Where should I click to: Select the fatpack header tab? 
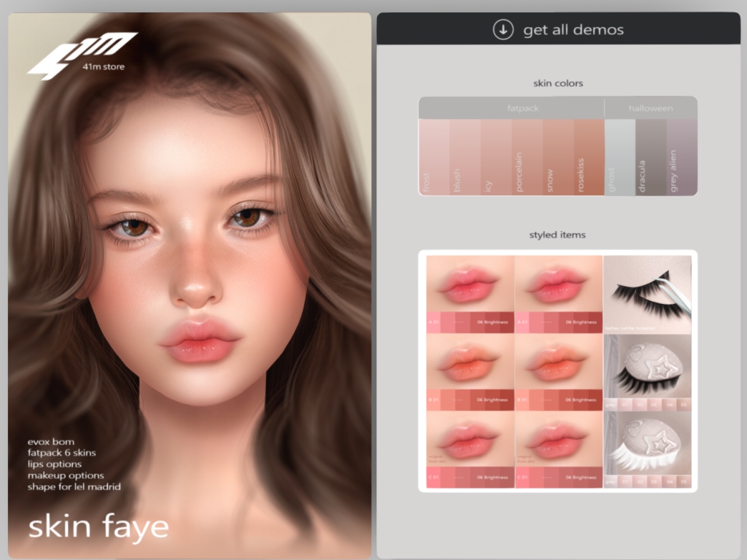pyautogui.click(x=511, y=108)
